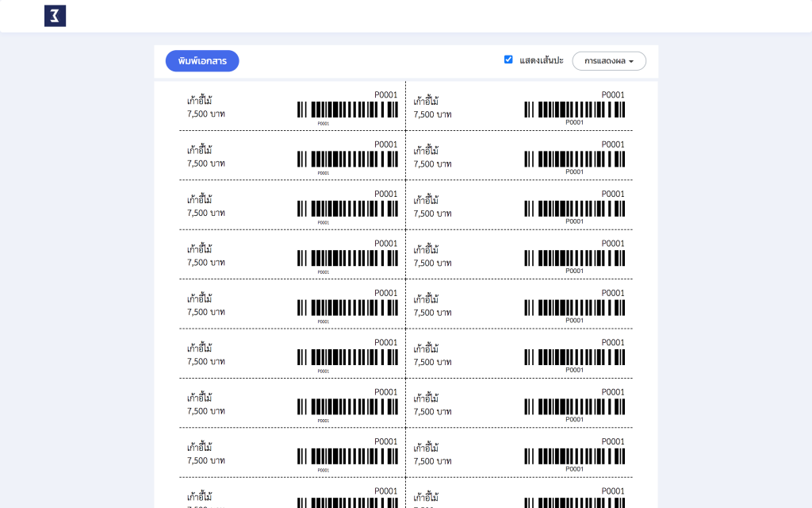The image size is (812, 508).
Task: Click the เก้าอี้ไม้ name in the fourth row left label
Action: click(199, 249)
